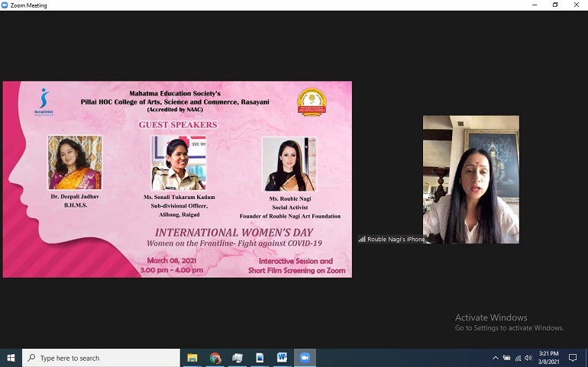Click the 'GUEST SPEAKERS' heading

[x=178, y=125]
